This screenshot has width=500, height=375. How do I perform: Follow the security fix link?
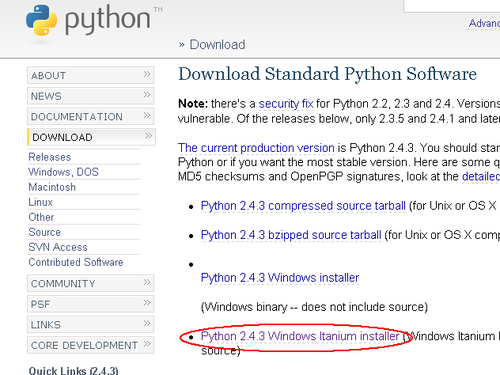coord(286,104)
